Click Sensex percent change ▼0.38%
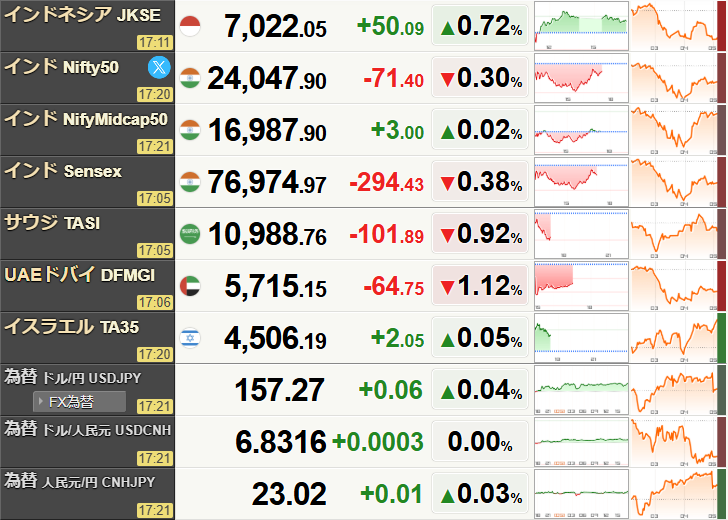The height and width of the screenshot is (520, 728). point(480,182)
